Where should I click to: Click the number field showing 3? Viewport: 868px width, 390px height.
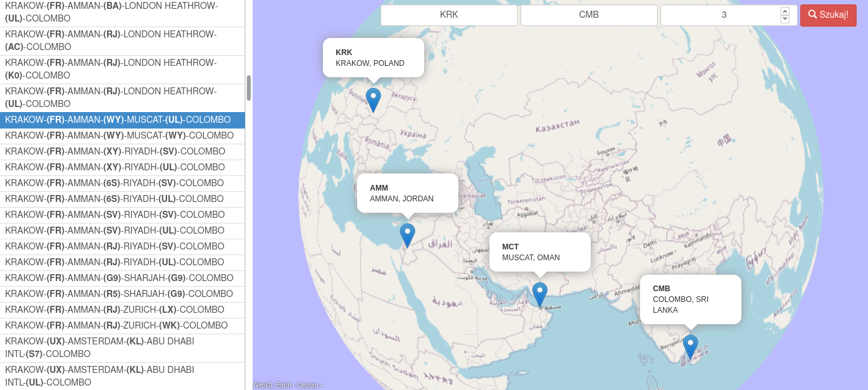tap(729, 15)
